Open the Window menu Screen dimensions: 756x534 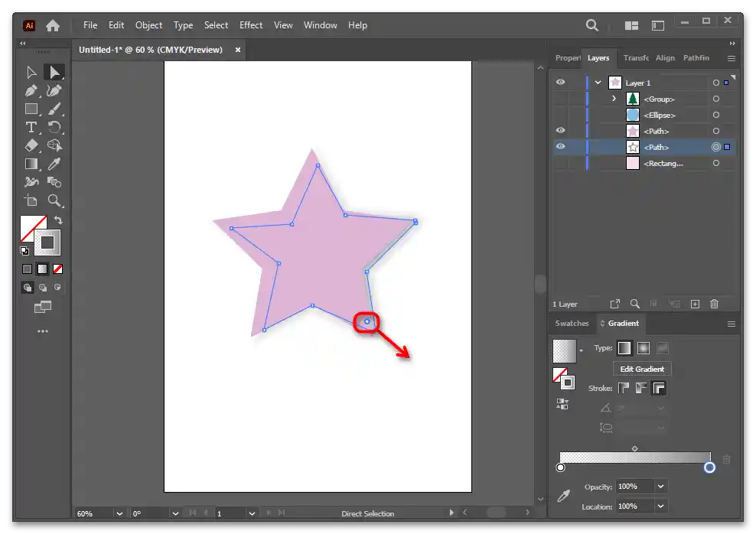point(320,25)
